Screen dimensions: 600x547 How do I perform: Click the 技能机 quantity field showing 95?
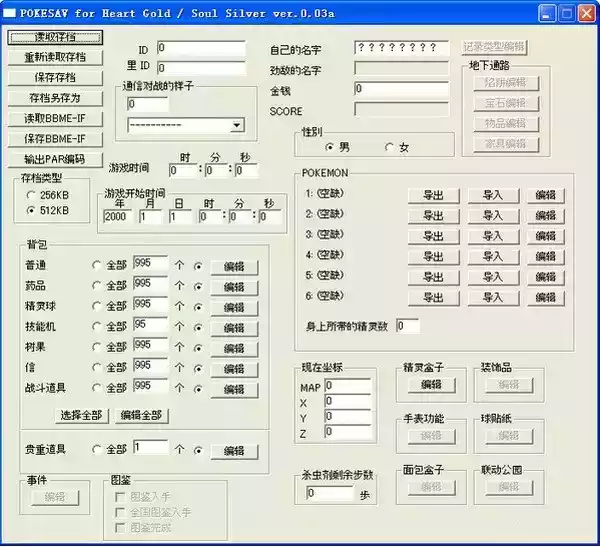point(150,325)
